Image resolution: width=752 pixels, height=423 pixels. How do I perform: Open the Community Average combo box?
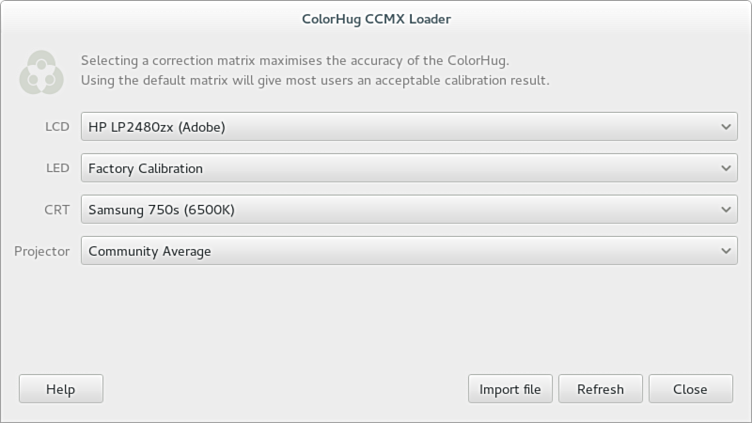(400, 251)
